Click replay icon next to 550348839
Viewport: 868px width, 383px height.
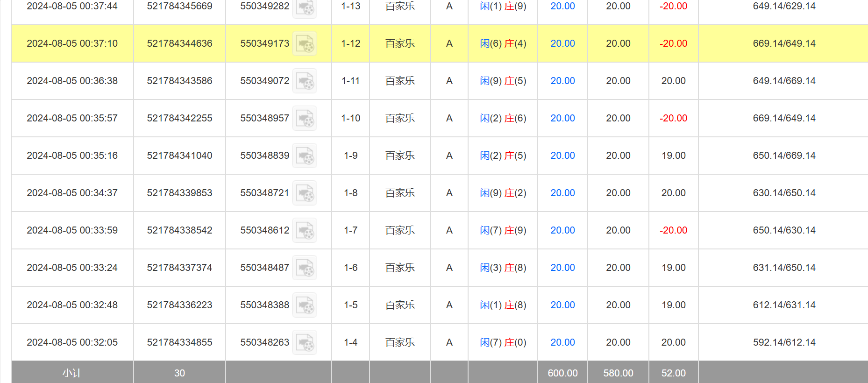pyautogui.click(x=305, y=156)
